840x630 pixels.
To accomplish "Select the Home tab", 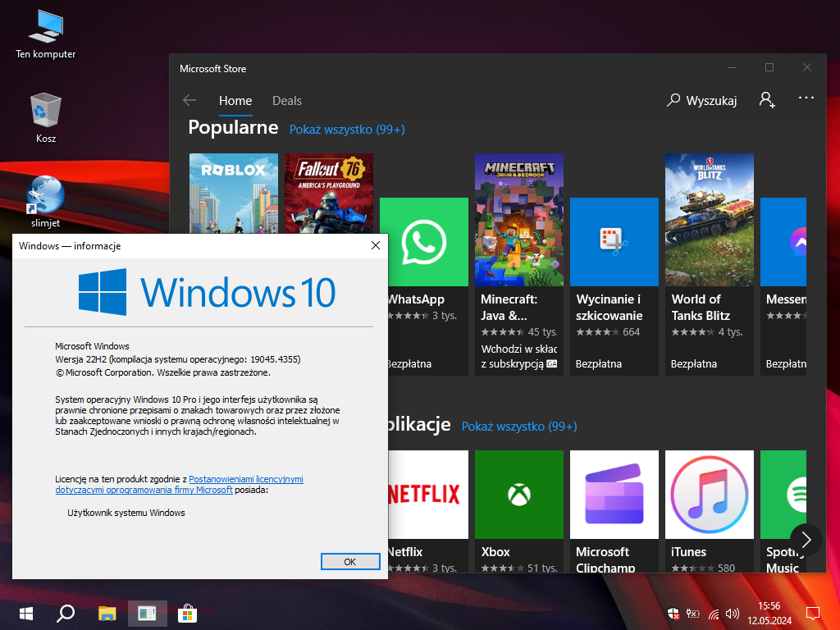I will point(235,101).
